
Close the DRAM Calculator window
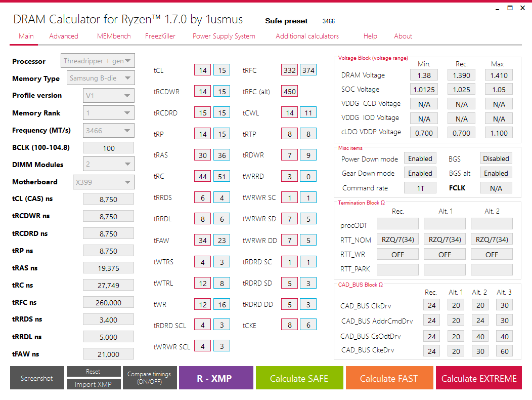[523, 8]
